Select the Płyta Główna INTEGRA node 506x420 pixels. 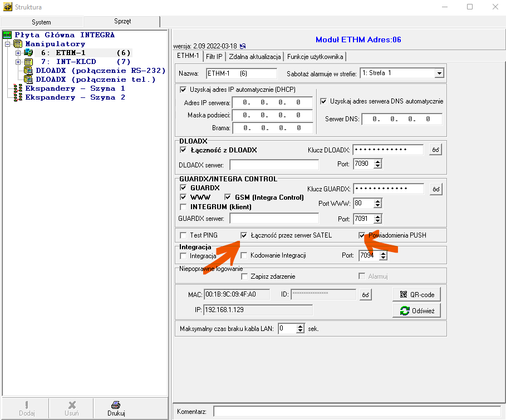[x=65, y=34]
